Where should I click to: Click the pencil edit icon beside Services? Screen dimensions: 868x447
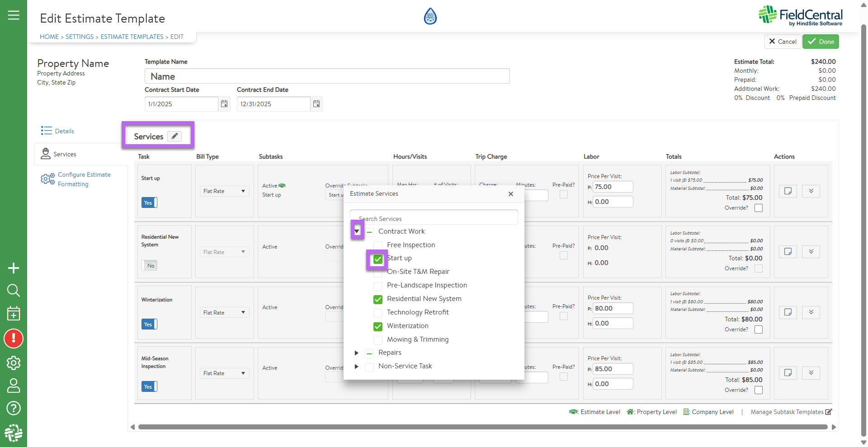[x=175, y=136]
